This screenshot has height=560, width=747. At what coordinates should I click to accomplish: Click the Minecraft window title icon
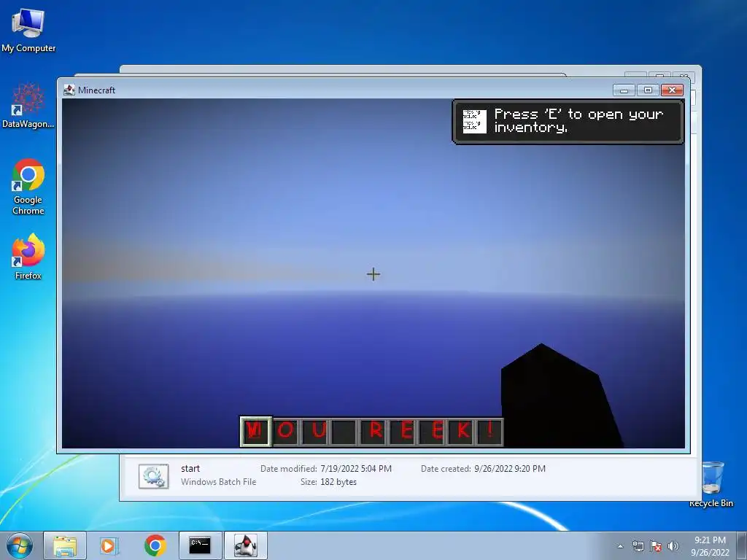69,90
